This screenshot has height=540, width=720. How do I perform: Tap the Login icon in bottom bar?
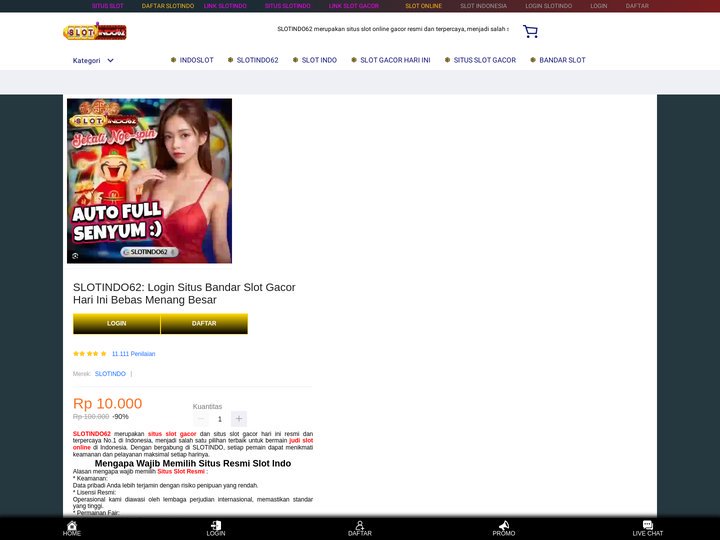point(216,525)
